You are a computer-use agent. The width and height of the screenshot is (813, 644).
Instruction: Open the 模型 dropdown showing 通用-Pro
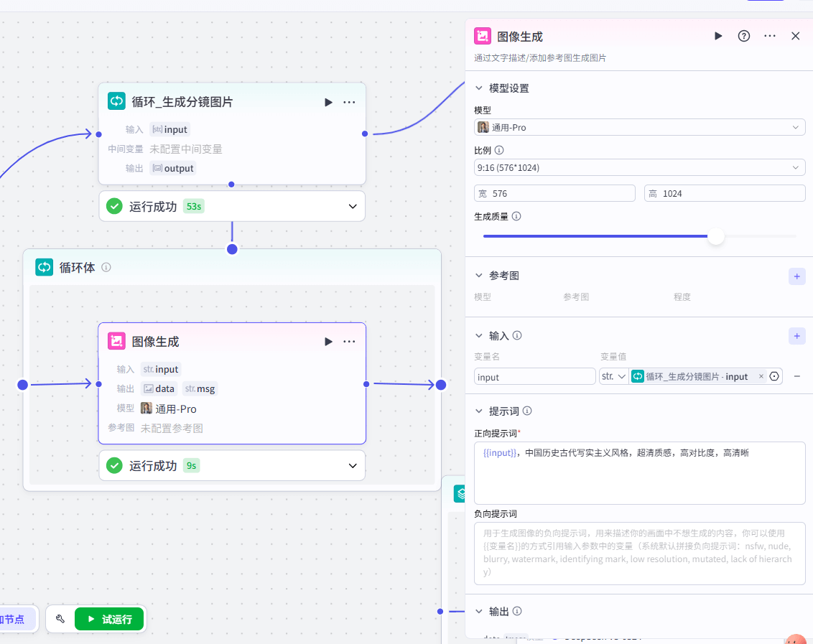(639, 127)
